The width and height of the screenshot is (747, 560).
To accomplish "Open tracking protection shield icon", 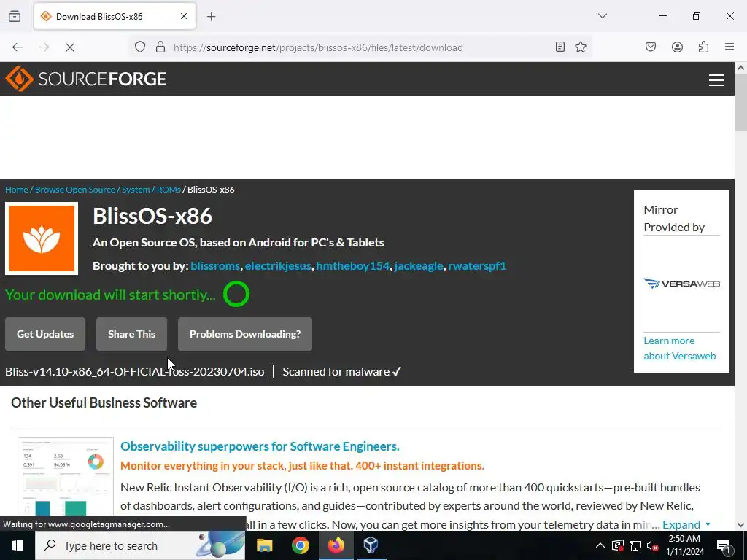I will (139, 47).
